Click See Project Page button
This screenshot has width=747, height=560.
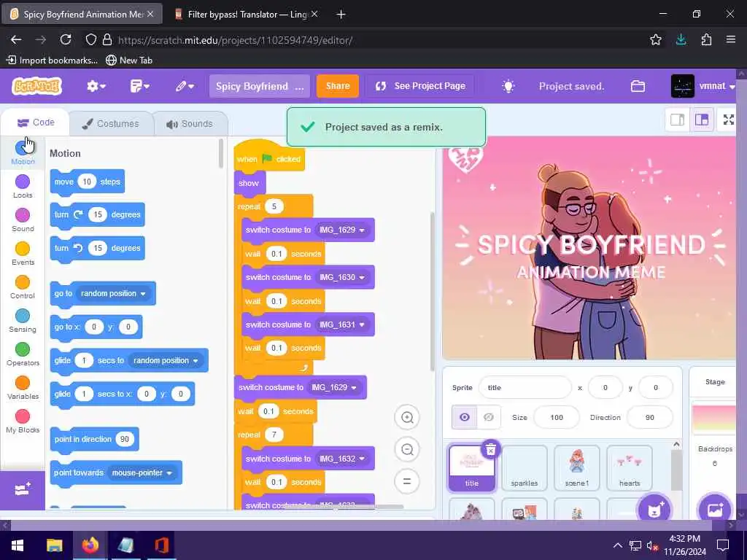(419, 86)
